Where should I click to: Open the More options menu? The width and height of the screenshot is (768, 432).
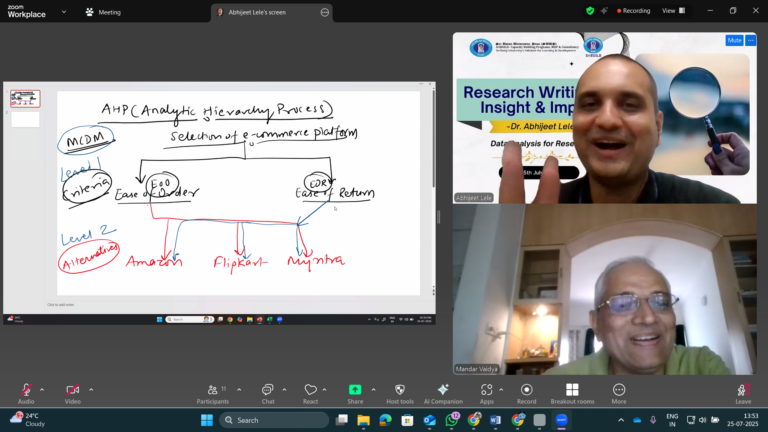[619, 394]
